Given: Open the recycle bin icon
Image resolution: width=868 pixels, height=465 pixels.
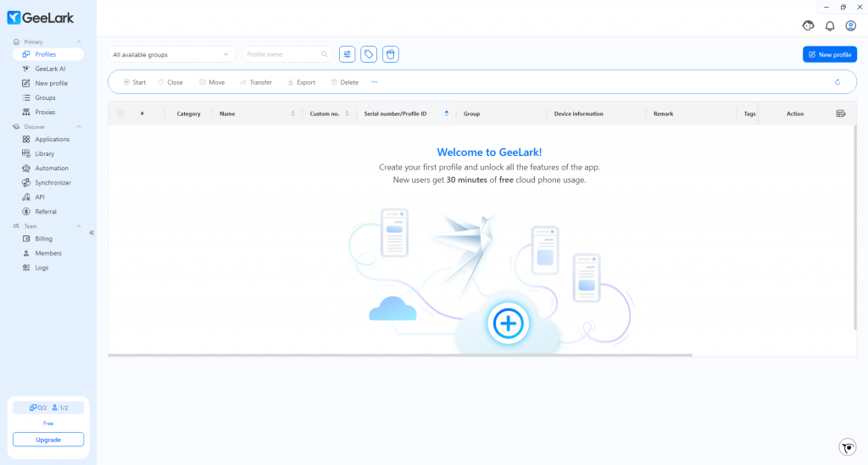Looking at the screenshot, I should (390, 54).
